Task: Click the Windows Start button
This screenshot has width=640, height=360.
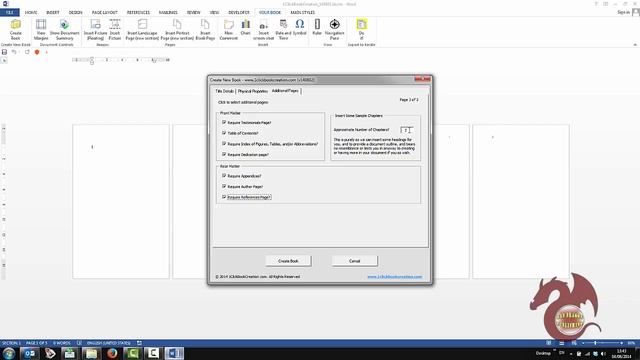Action: click(9, 353)
